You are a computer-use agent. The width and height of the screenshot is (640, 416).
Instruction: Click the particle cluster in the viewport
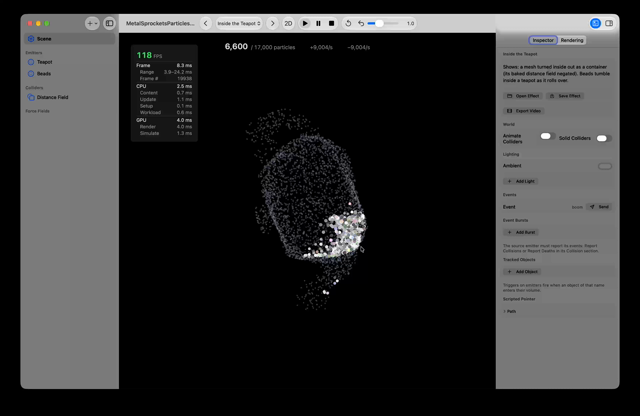pos(345,235)
